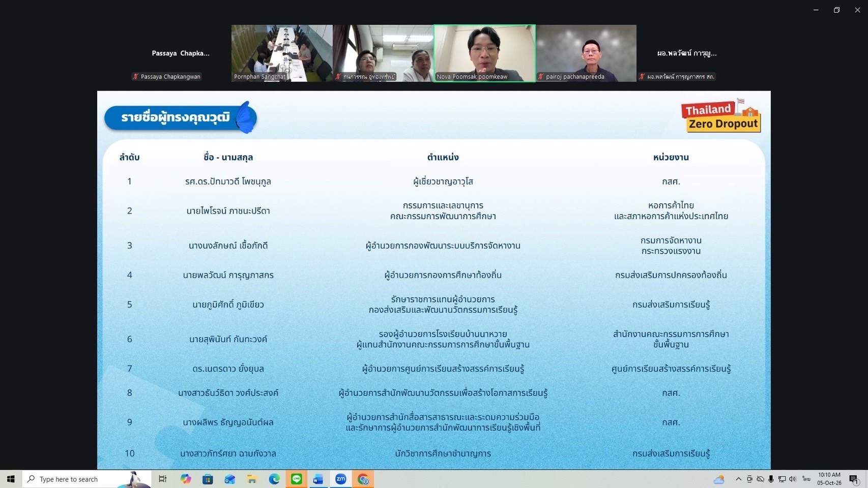Open the camera-in-use tray icon
This screenshot has width=868, height=488.
click(749, 479)
